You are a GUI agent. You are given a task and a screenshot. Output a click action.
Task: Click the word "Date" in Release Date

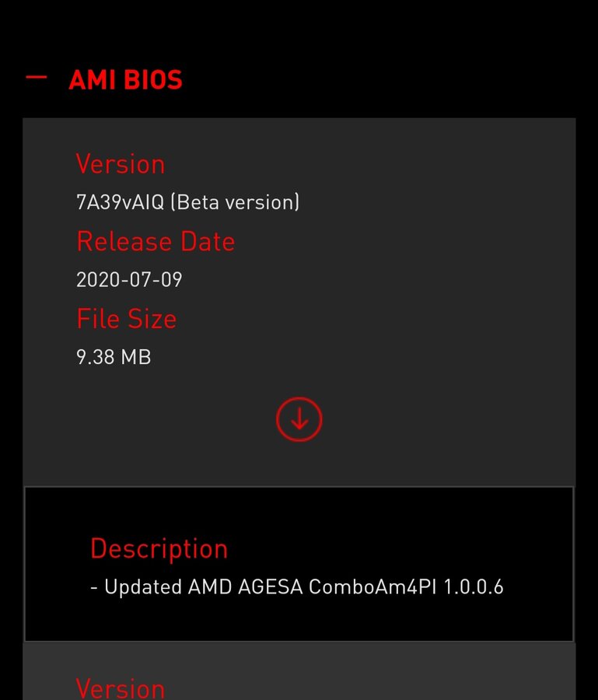click(208, 241)
